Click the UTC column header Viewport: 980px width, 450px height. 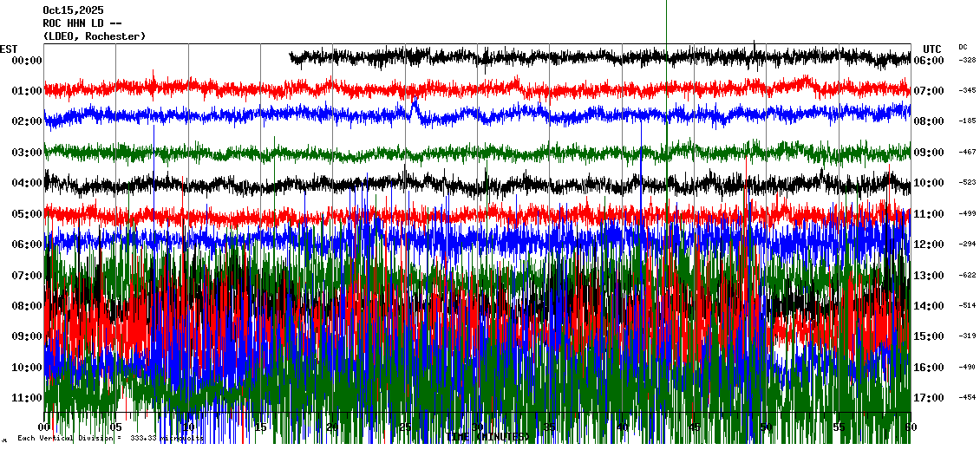tap(931, 49)
